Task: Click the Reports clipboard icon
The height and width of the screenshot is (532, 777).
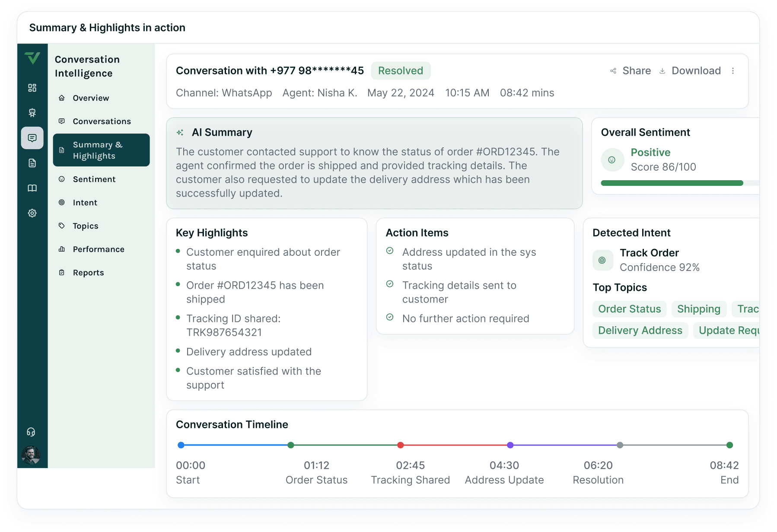Action: pyautogui.click(x=62, y=273)
